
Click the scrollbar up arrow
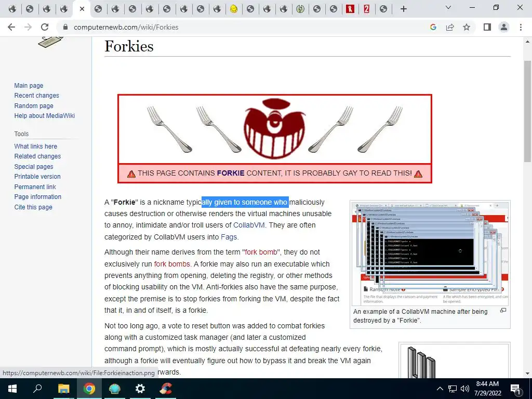[528, 42]
